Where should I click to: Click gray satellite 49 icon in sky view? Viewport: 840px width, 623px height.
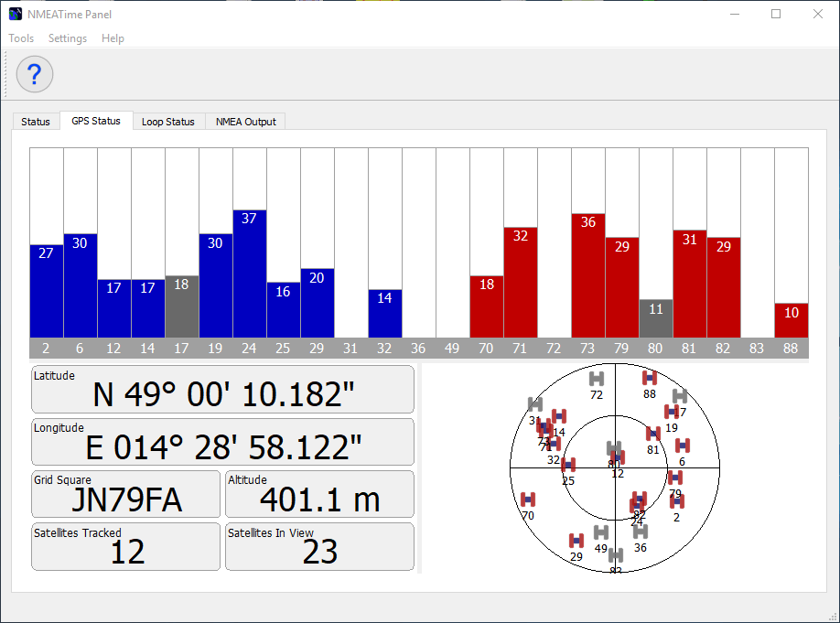click(x=600, y=532)
